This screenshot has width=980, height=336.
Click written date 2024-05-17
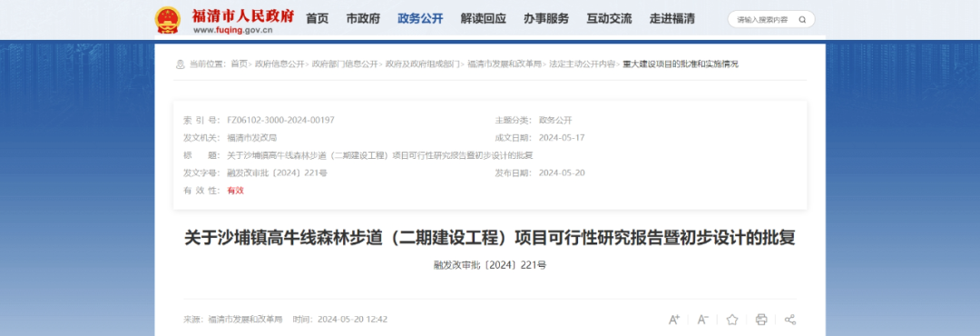(x=562, y=138)
